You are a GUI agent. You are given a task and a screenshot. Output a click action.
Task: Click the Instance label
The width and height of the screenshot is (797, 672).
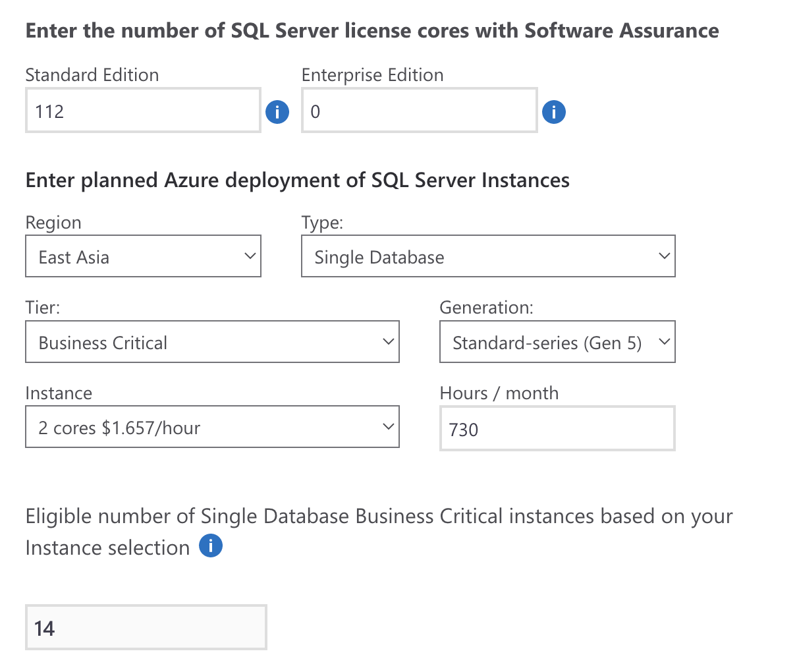[x=59, y=393]
